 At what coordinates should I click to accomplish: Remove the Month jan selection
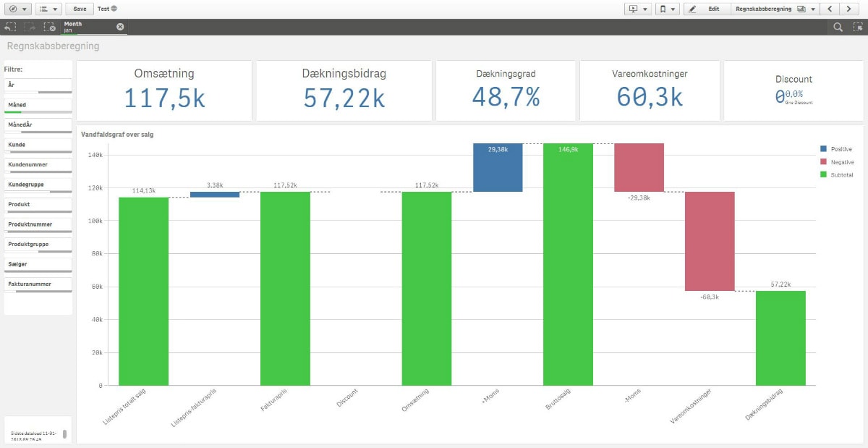click(x=120, y=27)
